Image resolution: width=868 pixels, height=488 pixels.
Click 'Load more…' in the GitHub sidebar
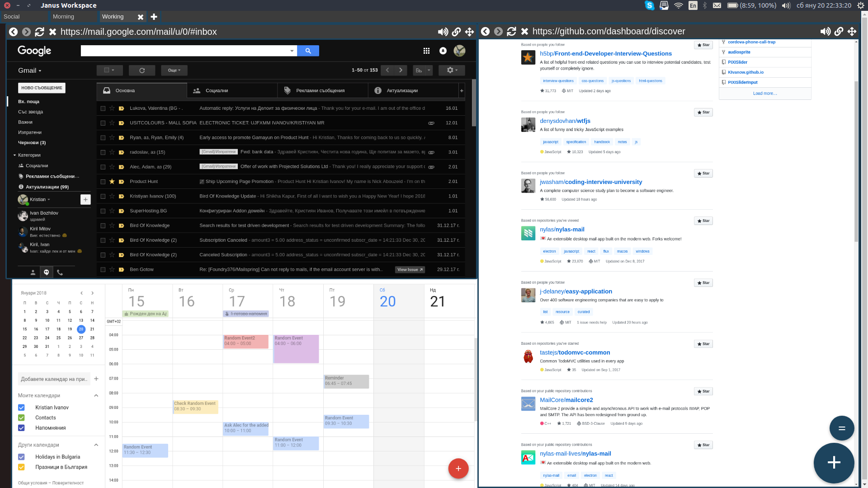[765, 93]
